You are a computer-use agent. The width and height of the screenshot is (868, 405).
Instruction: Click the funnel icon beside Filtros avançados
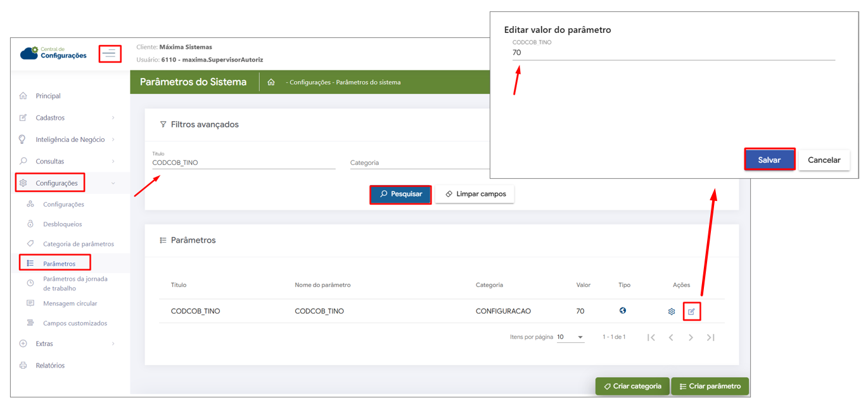pyautogui.click(x=163, y=125)
